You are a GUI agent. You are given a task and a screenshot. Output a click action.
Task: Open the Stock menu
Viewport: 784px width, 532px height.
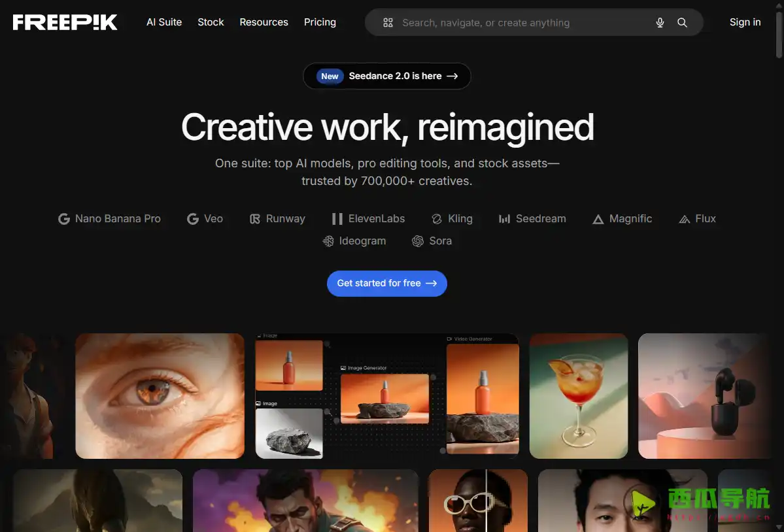(x=211, y=22)
